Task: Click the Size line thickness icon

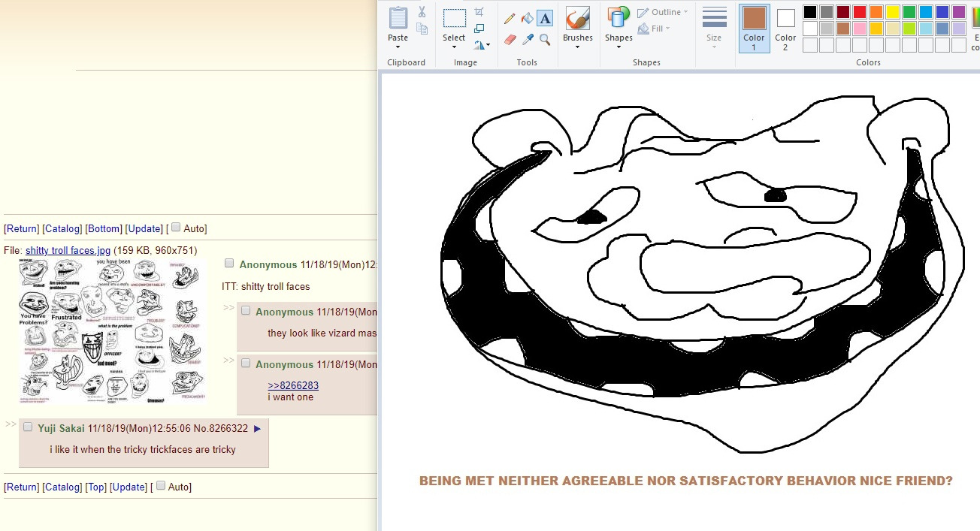Action: [x=714, y=18]
